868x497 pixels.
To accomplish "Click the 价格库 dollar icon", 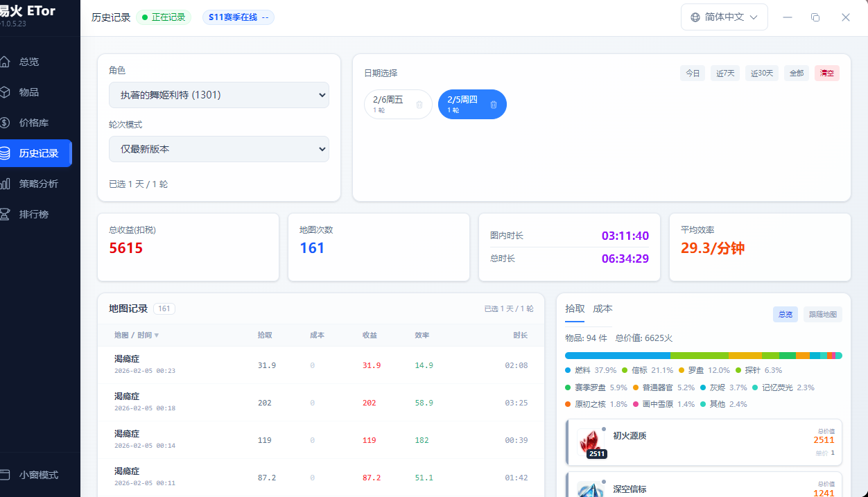I will [5, 123].
